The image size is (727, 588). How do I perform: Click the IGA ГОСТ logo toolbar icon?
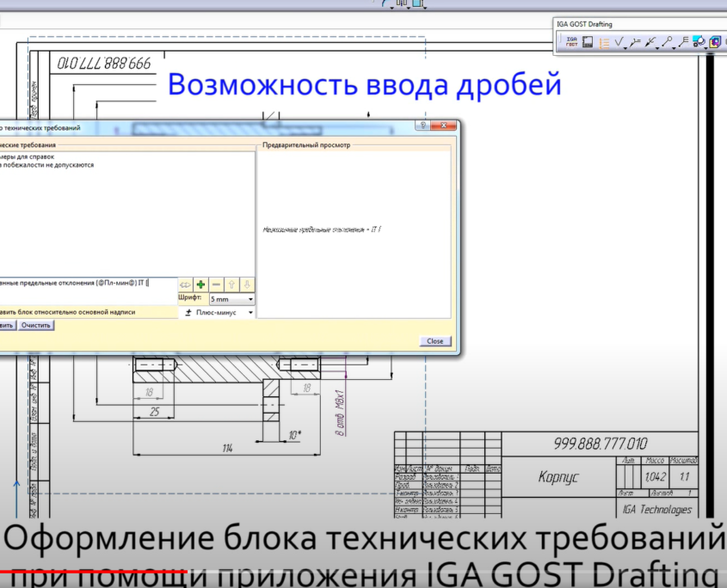pyautogui.click(x=571, y=42)
